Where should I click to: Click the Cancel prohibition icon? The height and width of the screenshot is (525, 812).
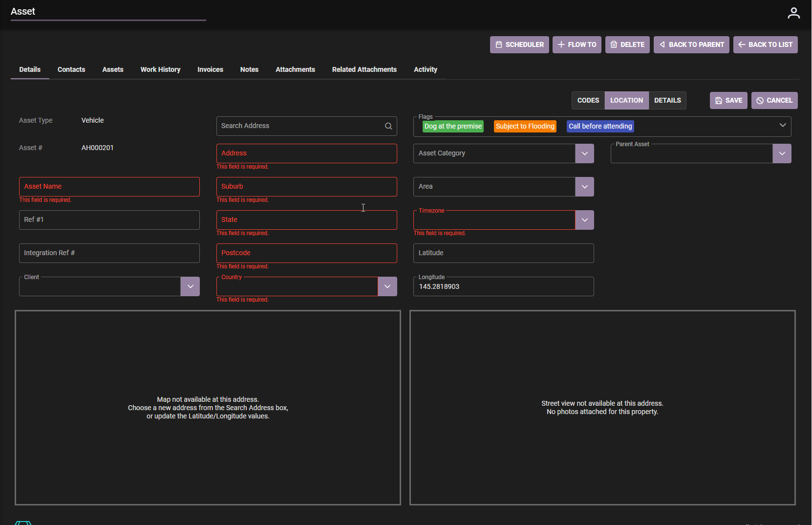coord(760,100)
